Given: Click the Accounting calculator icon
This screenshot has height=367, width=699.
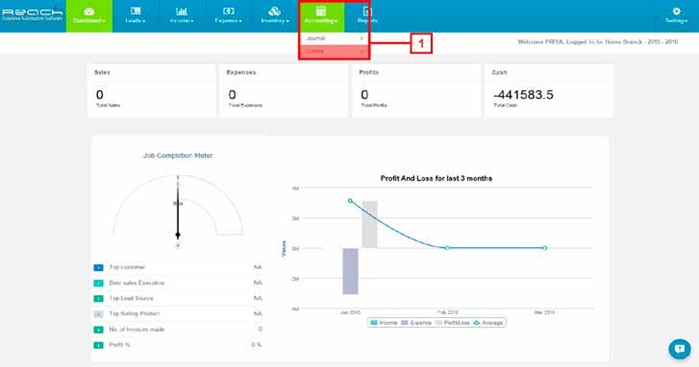Looking at the screenshot, I should (x=321, y=11).
